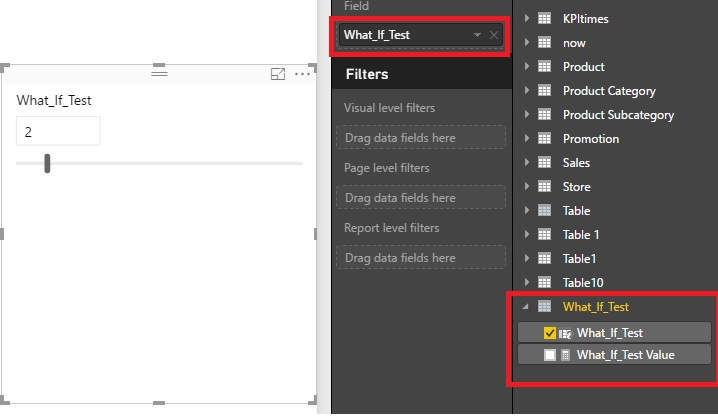This screenshot has height=416, width=718.
Task: Click the What_If_Test Value measure calculator icon
Action: click(x=566, y=355)
